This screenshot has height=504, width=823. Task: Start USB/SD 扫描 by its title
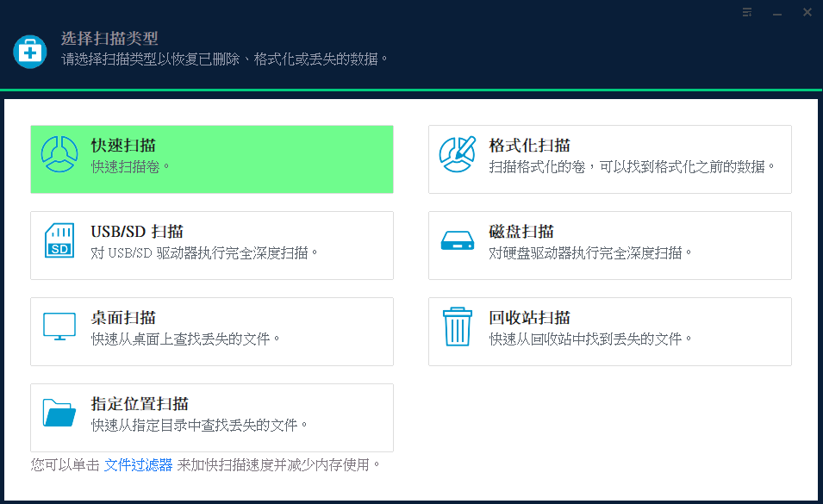(x=137, y=232)
